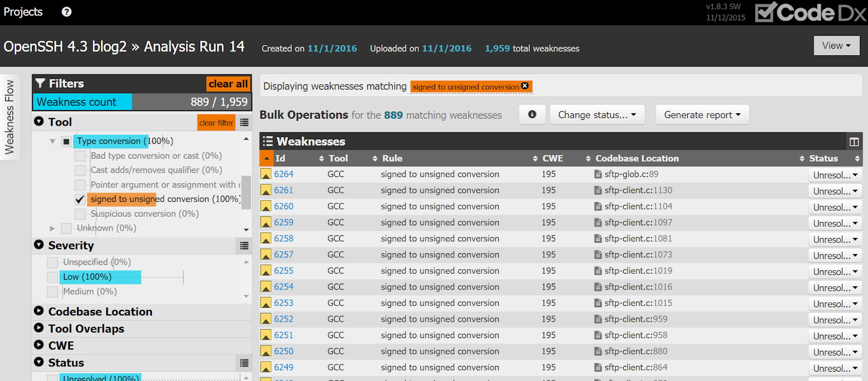
Task: Remove the signed to unsigned conversion filter tag
Action: coord(525,86)
